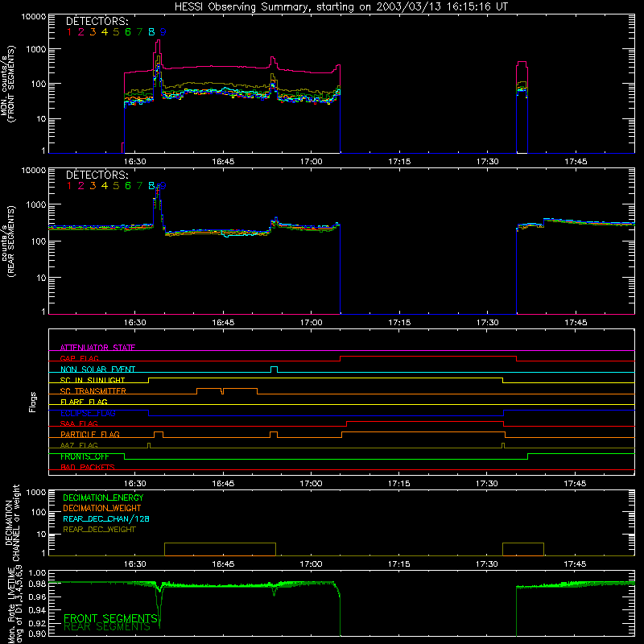Viewport: 644px width, 644px height.
Task: Select detector 2 legend number in front segments plot
Action: click(81, 32)
